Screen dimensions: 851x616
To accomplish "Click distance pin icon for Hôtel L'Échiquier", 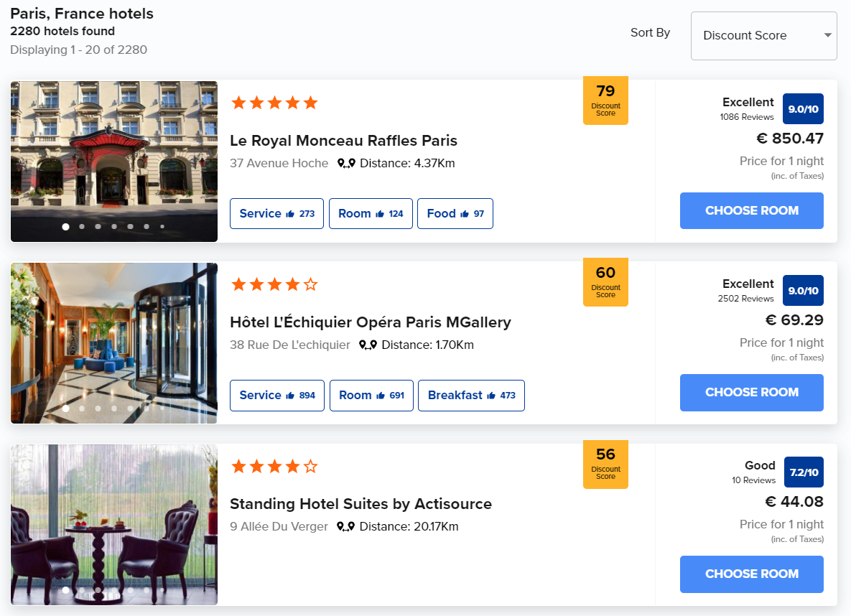I will click(368, 345).
